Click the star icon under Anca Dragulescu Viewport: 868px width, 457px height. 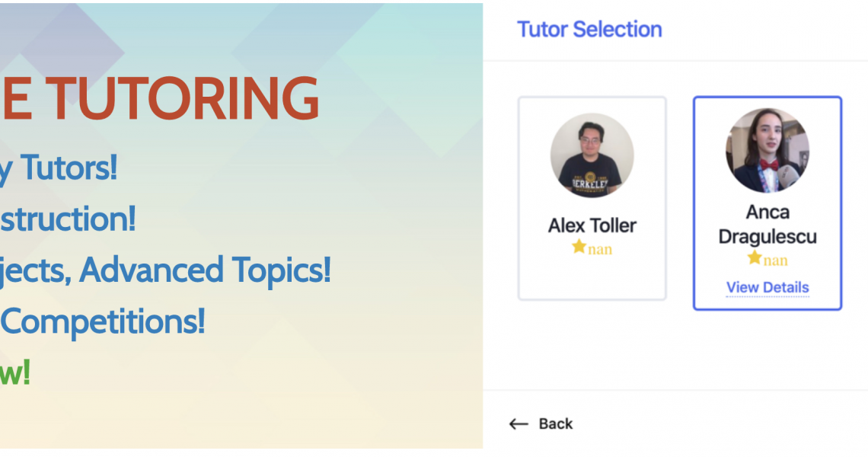(x=755, y=257)
